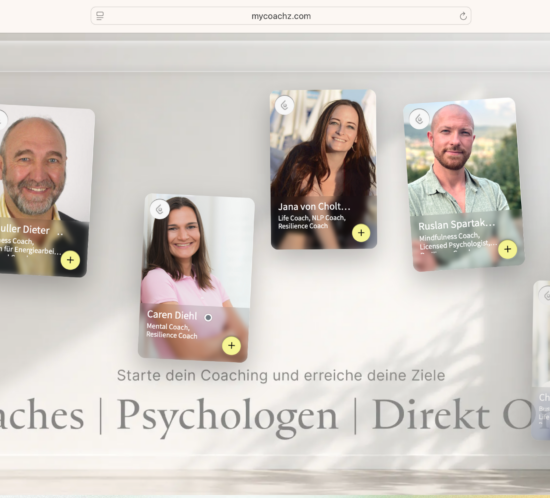Click the logo badge on Caren's card
This screenshot has width=550, height=498.
pyautogui.click(x=160, y=209)
